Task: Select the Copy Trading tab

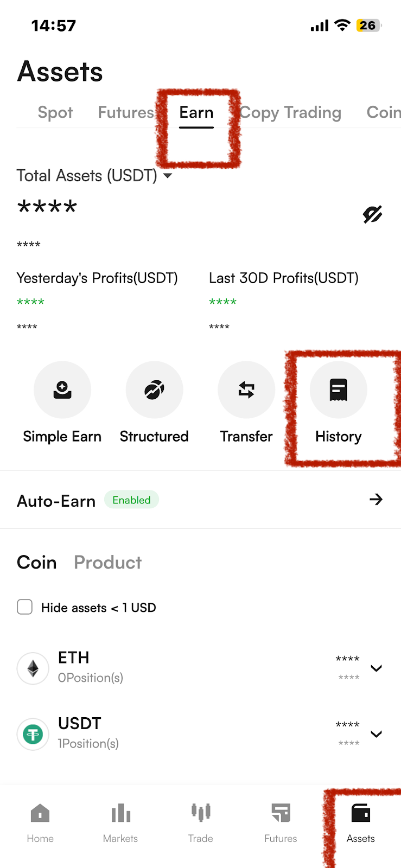Action: (290, 112)
